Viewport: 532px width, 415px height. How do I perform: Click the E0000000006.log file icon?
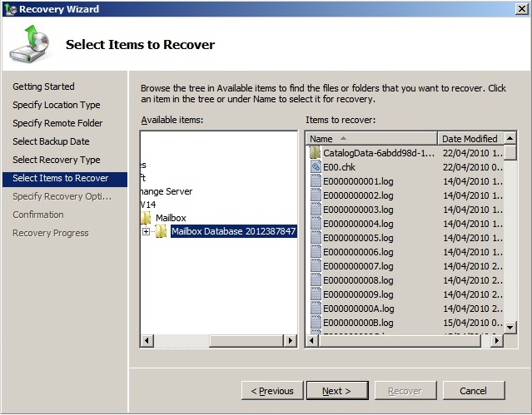click(316, 252)
